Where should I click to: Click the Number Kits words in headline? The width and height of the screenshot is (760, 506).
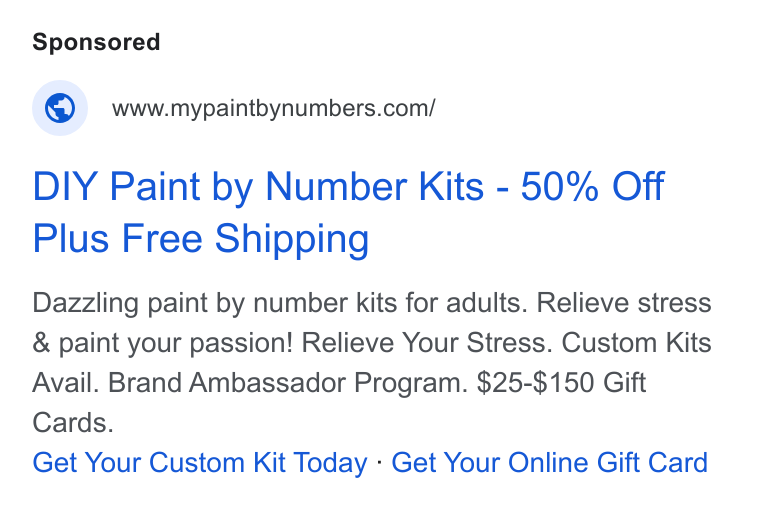point(375,186)
